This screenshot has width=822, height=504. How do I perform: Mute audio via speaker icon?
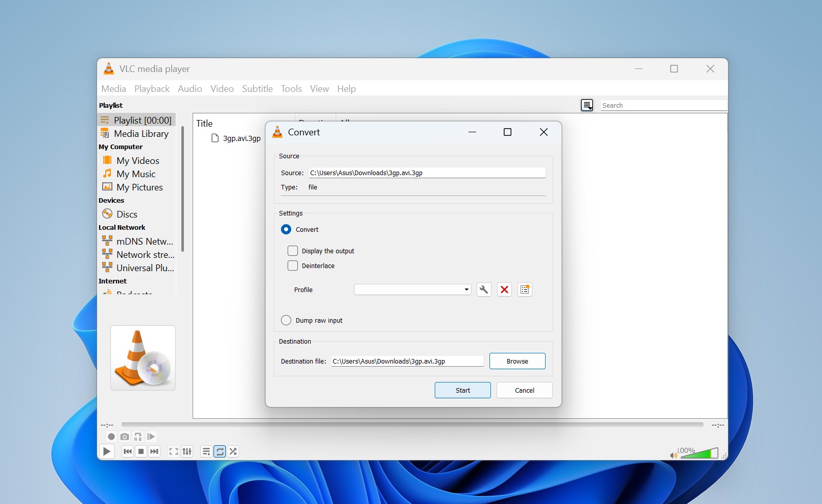tap(673, 455)
